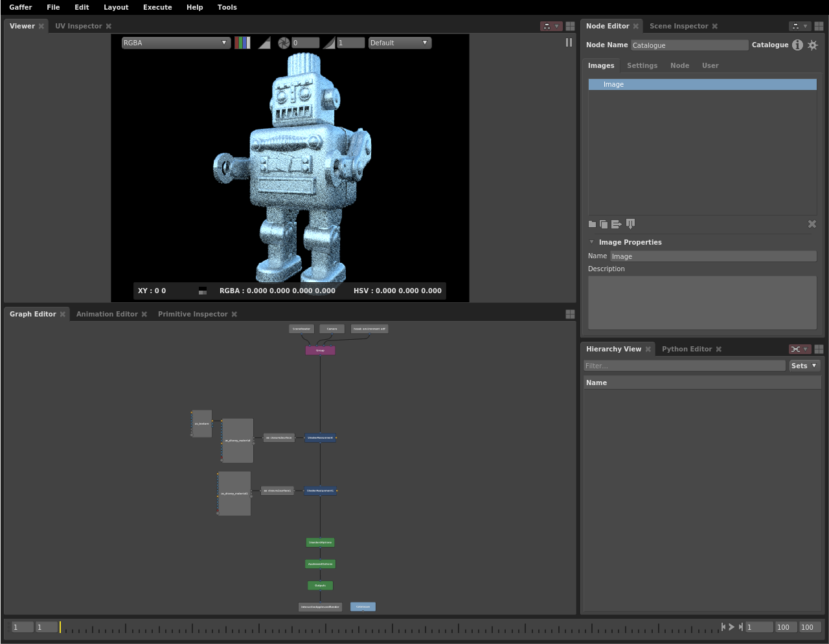Switch to the Scene Inspector tab

pos(678,26)
